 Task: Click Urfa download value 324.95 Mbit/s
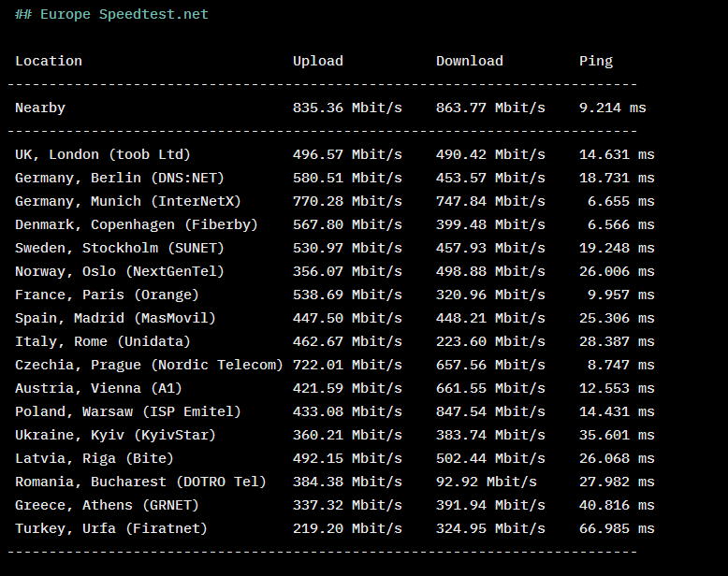point(490,528)
